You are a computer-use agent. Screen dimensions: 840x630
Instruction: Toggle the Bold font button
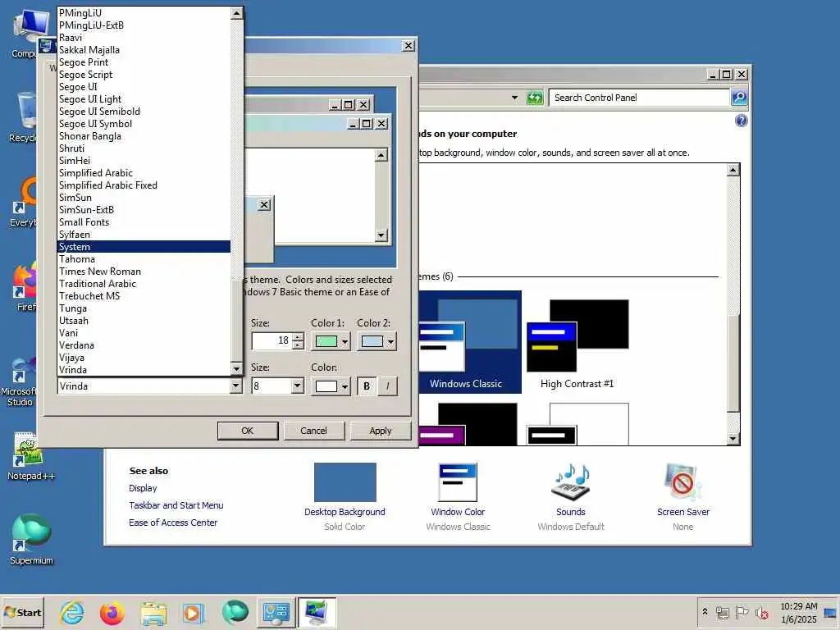(367, 386)
